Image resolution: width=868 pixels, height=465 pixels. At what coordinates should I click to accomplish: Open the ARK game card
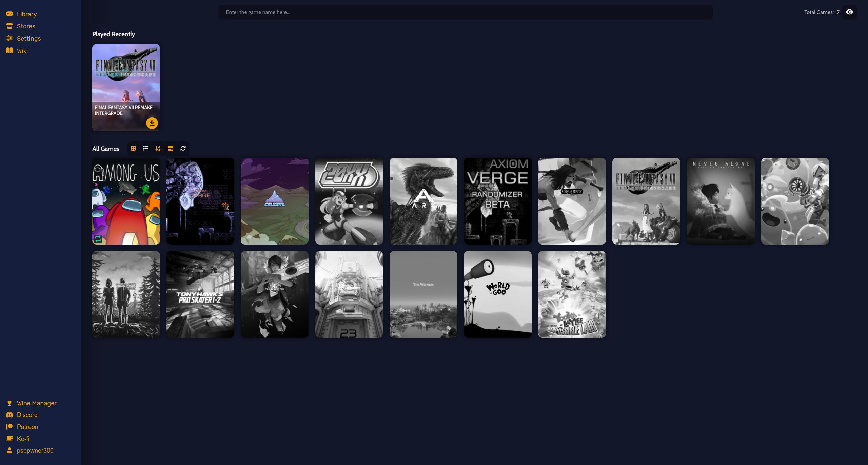coord(423,201)
